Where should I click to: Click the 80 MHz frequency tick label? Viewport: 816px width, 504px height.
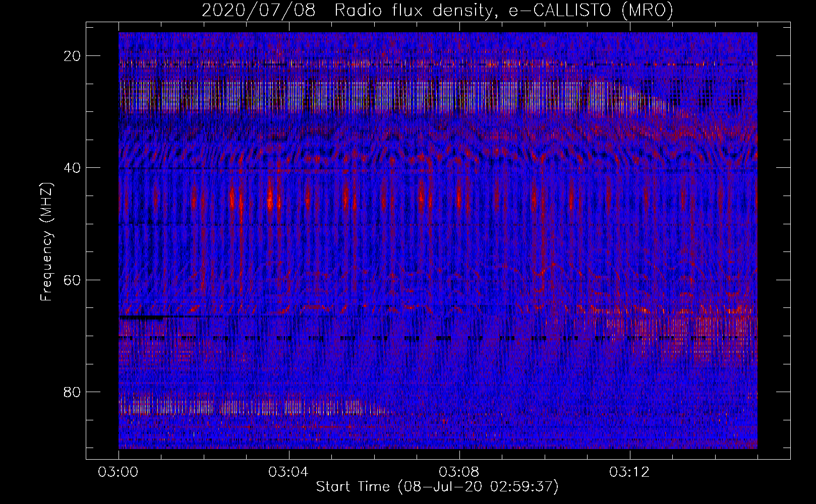point(73,392)
